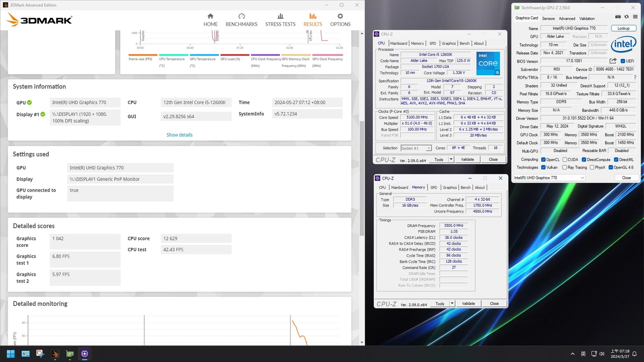Click the Lookup button in GPU-Z
The width and height of the screenshot is (644, 362).
(624, 28)
